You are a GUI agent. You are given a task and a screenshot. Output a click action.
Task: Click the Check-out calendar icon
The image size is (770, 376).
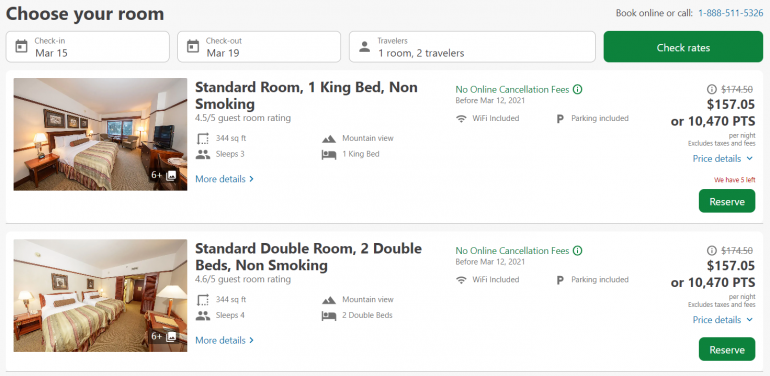pos(193,47)
